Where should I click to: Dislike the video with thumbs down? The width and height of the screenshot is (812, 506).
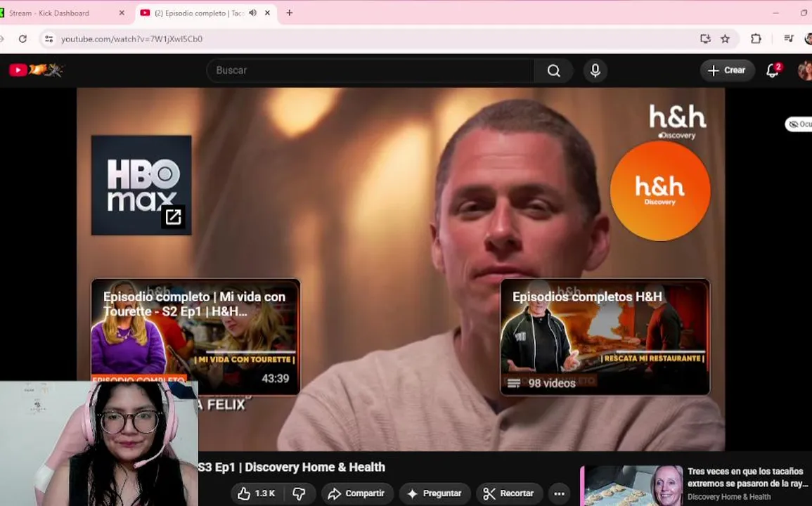point(299,493)
